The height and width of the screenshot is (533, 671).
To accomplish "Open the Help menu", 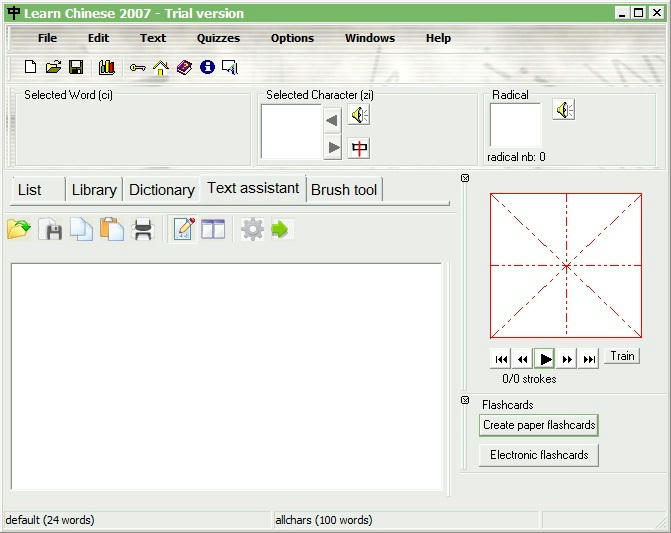I will 438,38.
